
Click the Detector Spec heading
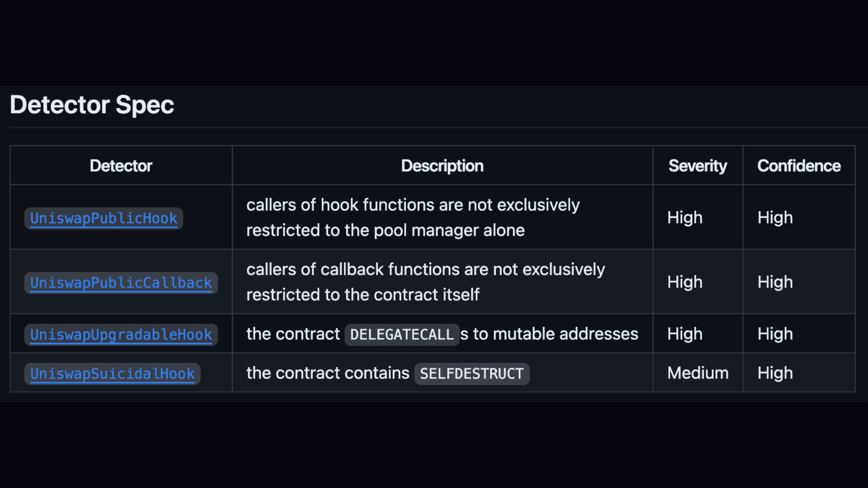point(92,105)
